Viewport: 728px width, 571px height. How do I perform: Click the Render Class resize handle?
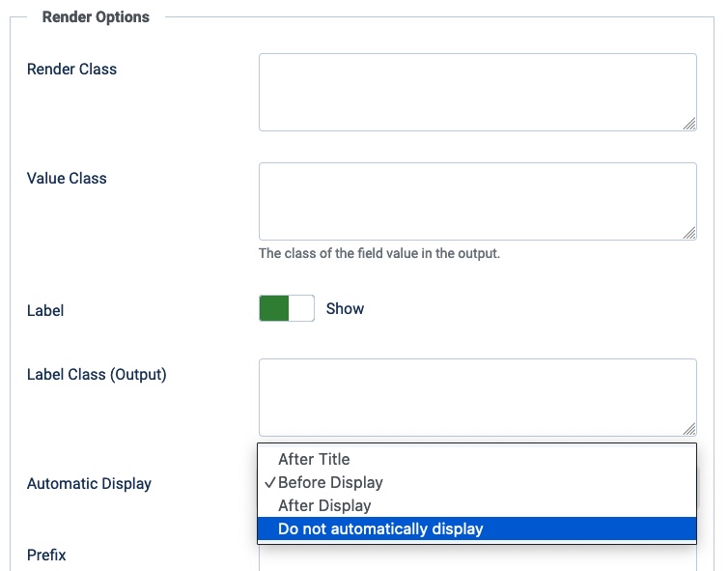click(x=689, y=124)
